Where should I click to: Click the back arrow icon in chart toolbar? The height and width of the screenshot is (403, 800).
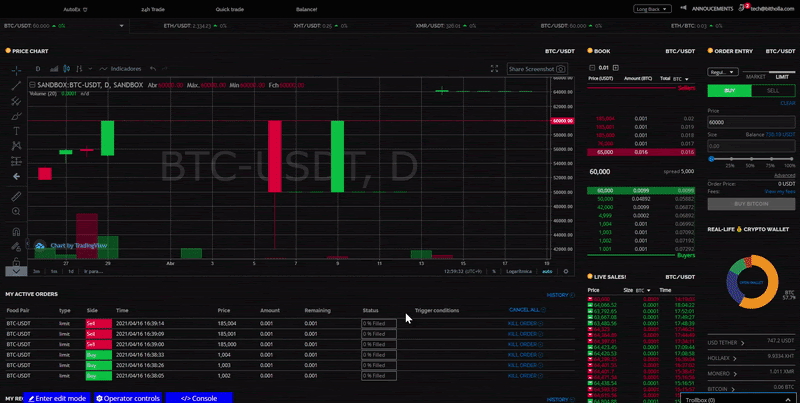pyautogui.click(x=16, y=176)
